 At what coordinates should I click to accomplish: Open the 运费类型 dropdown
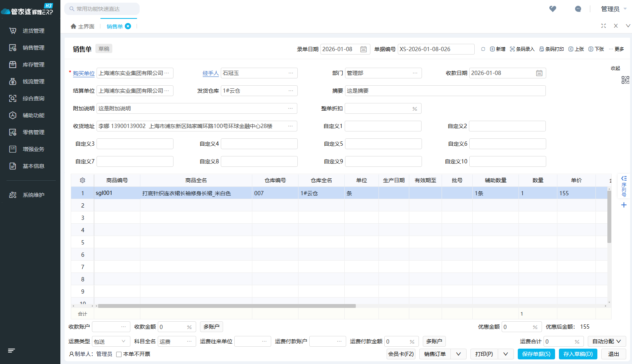coord(111,341)
